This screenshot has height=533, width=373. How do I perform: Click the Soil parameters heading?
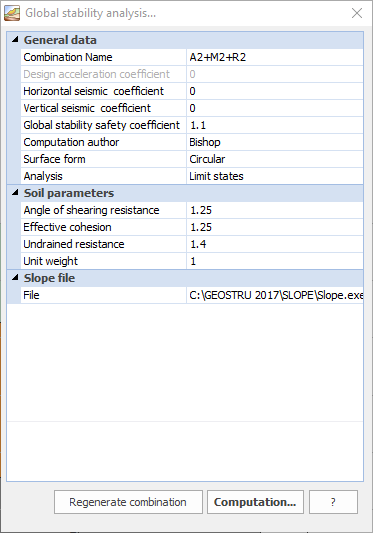pos(69,193)
